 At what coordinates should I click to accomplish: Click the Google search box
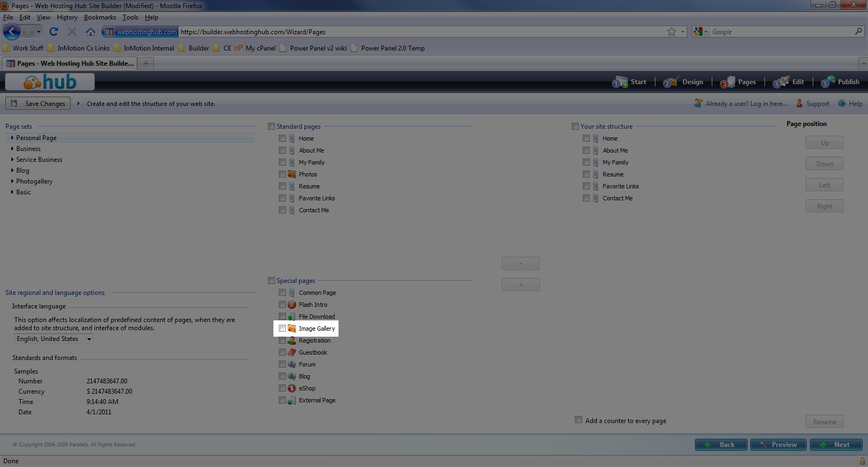[781, 32]
